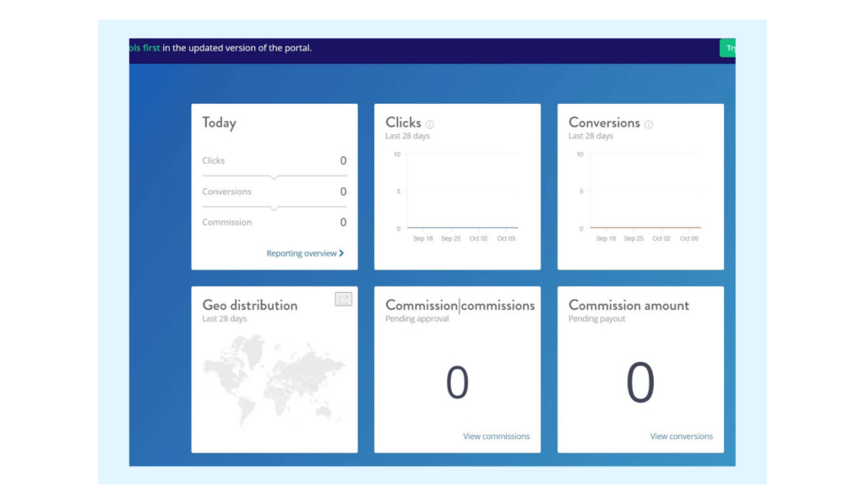Screen dimensions: 865x504
Task: Click Sep 18 label on Clicks chart
Action: click(423, 239)
